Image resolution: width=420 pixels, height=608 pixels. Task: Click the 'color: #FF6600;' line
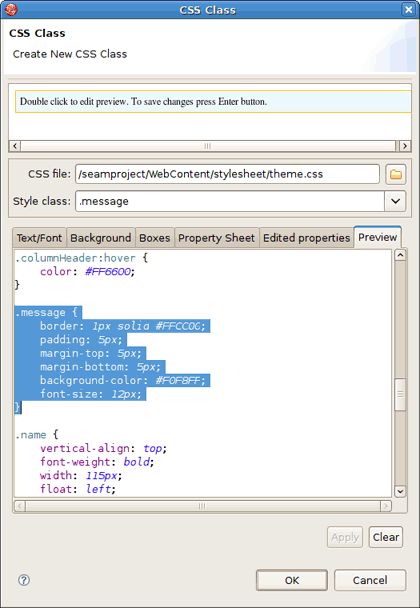coord(87,271)
